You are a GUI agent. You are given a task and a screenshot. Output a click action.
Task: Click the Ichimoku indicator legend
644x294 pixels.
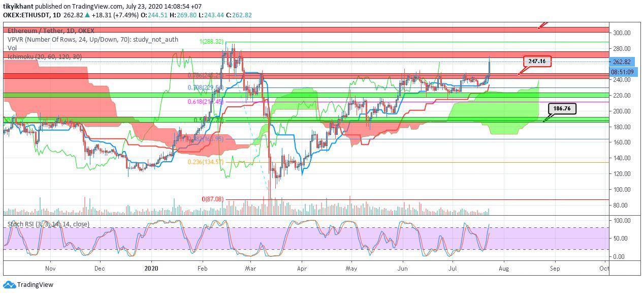(45, 56)
